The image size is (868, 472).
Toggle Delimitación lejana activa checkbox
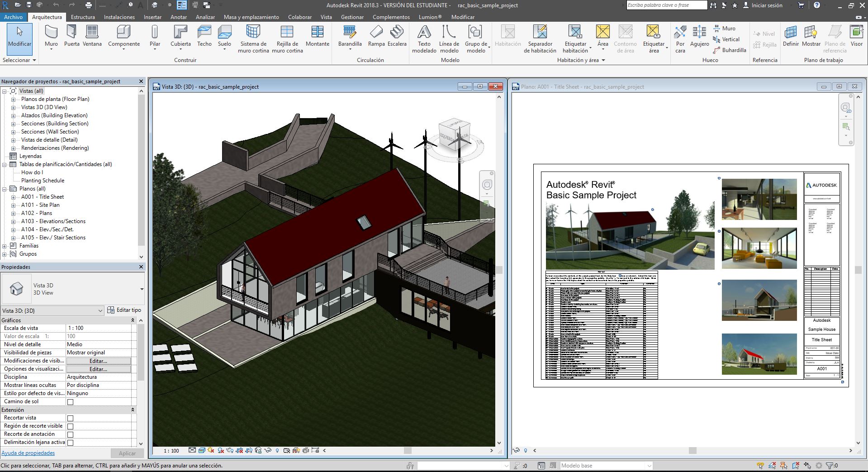point(70,443)
